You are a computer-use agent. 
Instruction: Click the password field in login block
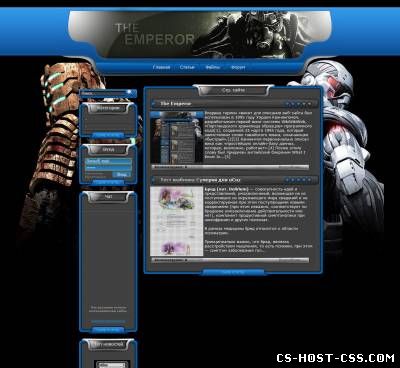(x=108, y=168)
